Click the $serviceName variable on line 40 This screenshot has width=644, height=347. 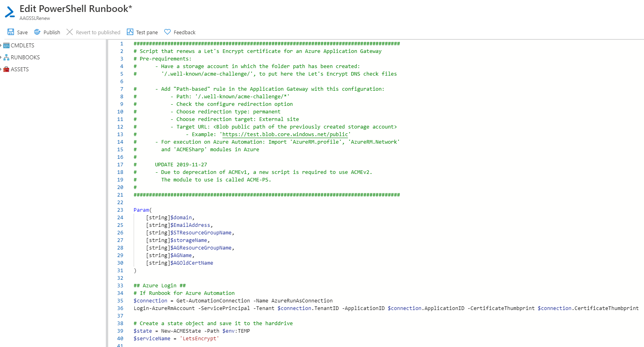coord(152,339)
